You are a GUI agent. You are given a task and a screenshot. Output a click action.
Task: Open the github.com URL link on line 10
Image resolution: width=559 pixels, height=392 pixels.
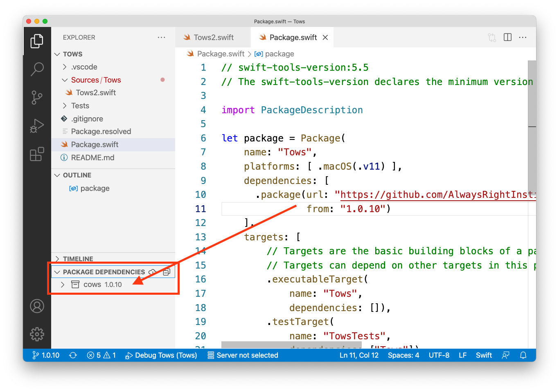pos(438,195)
